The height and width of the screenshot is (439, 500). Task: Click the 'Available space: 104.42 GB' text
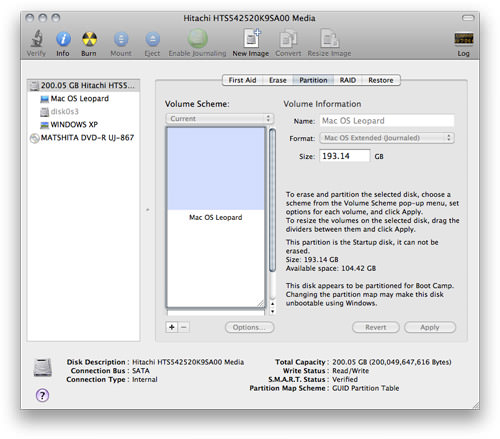(331, 268)
